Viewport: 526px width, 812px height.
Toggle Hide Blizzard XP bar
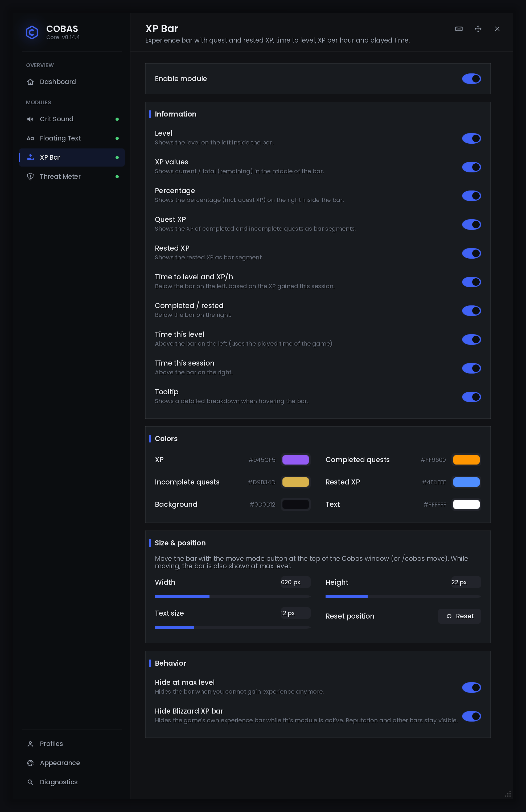471,716
